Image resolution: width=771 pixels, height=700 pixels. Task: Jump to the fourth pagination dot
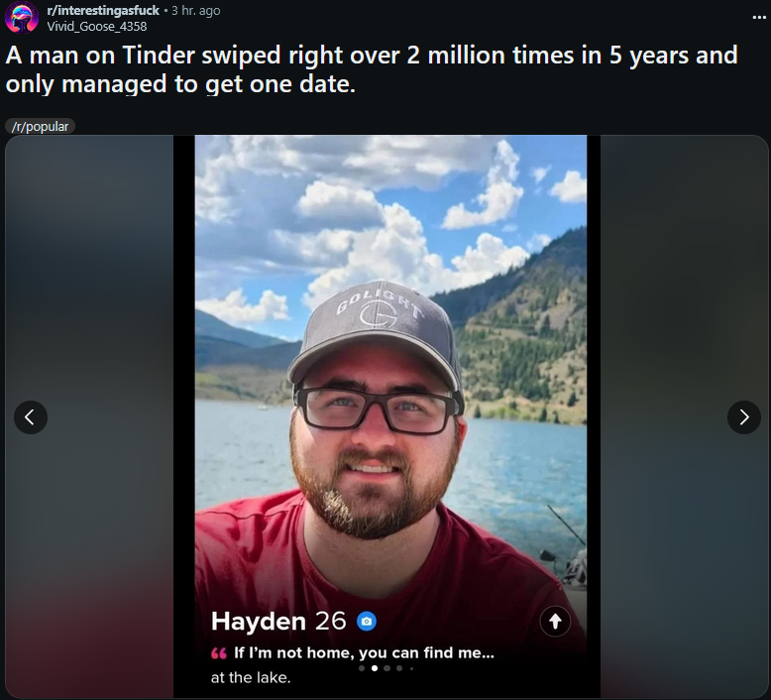pos(399,668)
